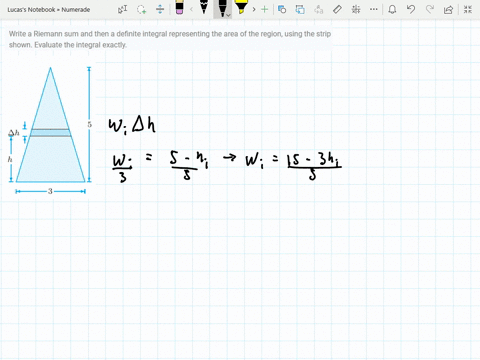480x360 pixels.
Task: Select the triangle diagram image
Action: (x=50, y=130)
